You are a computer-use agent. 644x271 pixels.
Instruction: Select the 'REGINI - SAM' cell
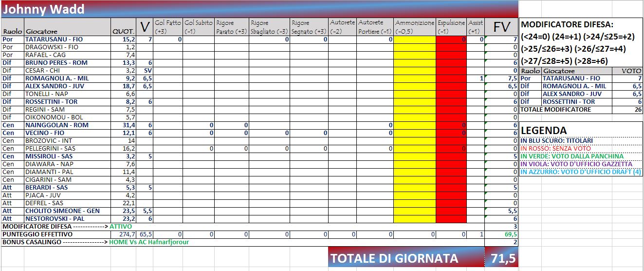(x=67, y=109)
